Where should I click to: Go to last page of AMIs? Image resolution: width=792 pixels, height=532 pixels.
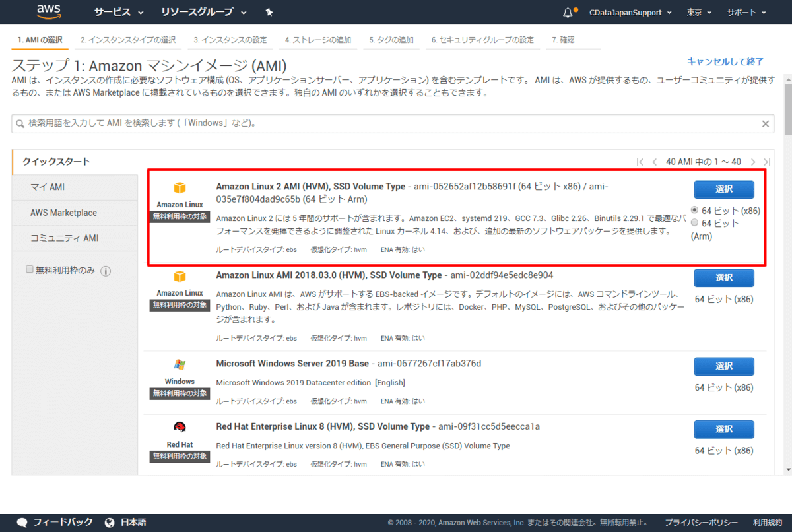tap(766, 162)
